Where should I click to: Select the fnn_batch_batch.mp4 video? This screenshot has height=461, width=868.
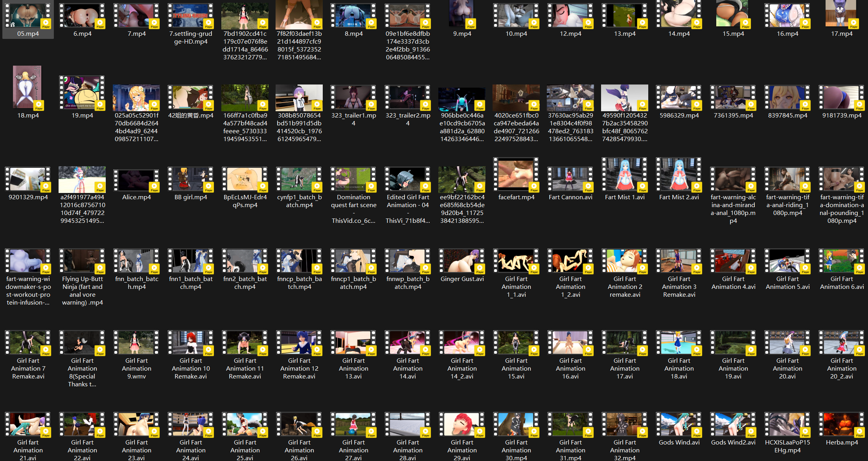(136, 261)
